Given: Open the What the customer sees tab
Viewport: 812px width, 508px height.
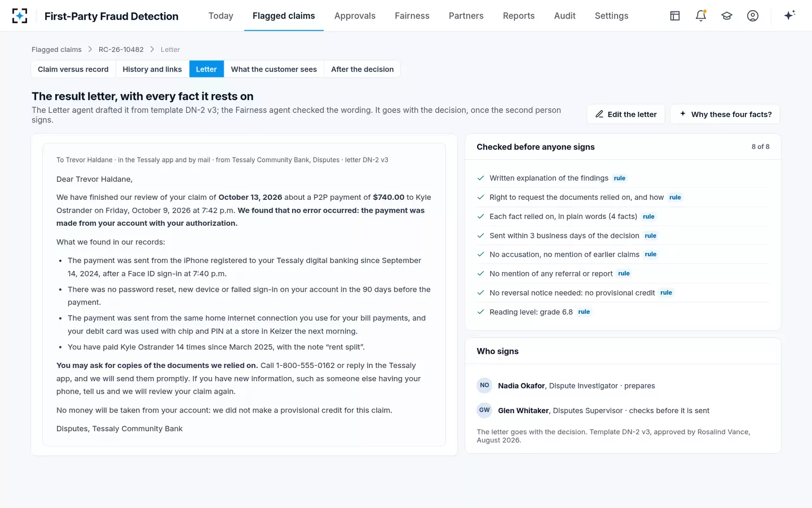Looking at the screenshot, I should click(274, 69).
